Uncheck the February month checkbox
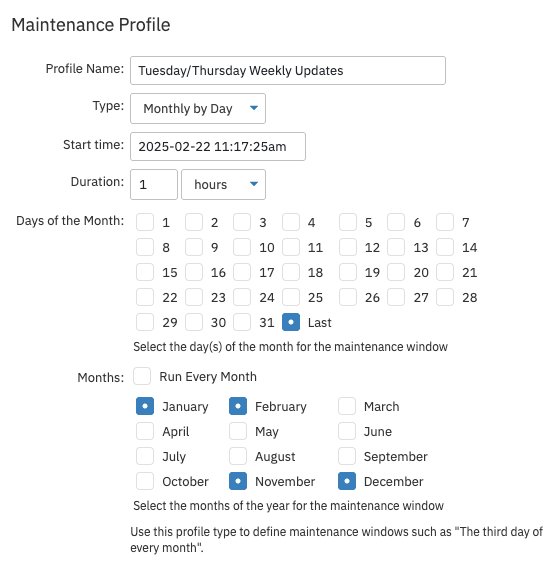Image resolution: width=560 pixels, height=562 pixels. tap(238, 406)
